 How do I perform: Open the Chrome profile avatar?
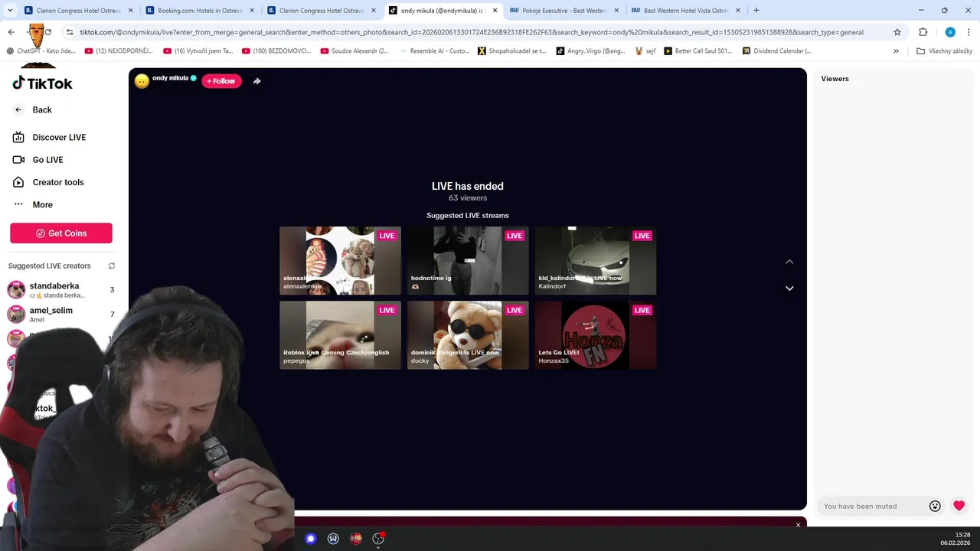tap(950, 32)
